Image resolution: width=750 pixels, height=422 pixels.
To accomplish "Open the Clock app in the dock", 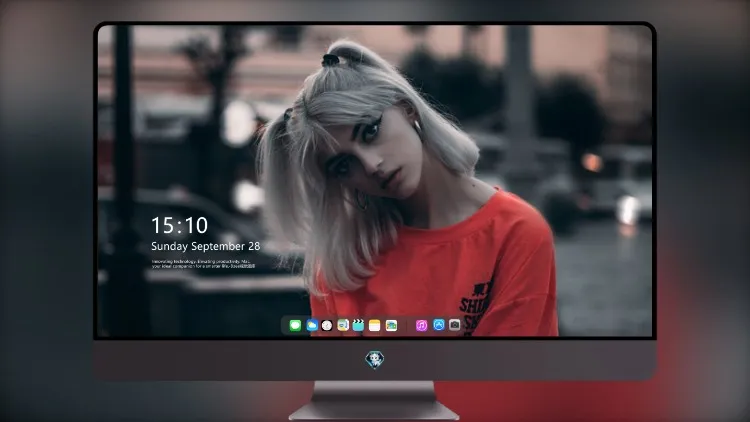I will click(327, 325).
